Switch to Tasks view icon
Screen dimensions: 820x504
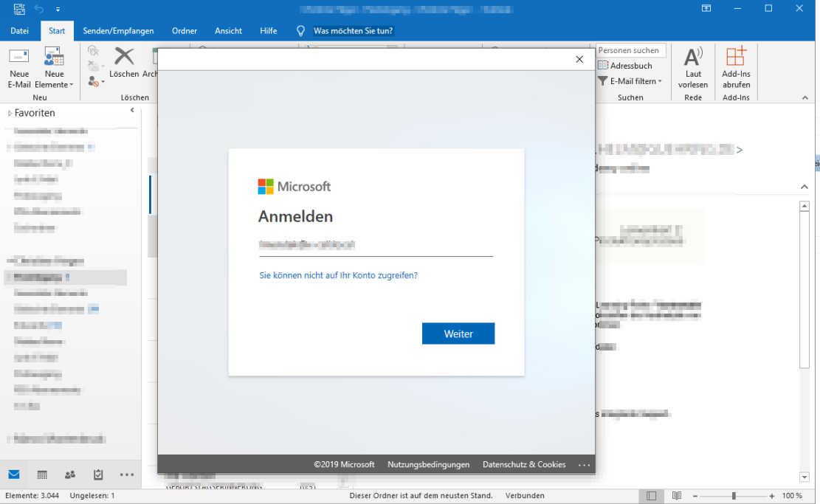98,474
